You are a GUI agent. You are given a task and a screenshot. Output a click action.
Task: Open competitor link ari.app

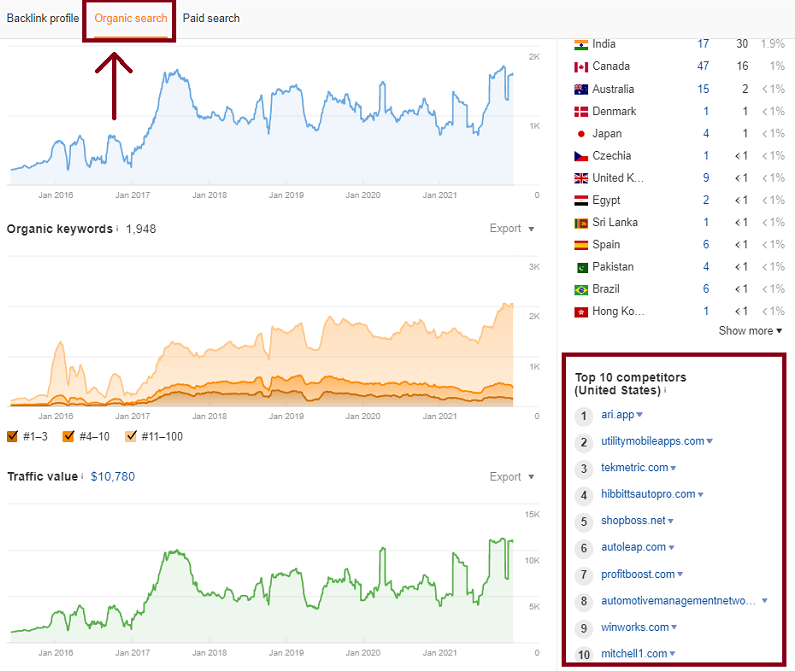click(x=618, y=414)
